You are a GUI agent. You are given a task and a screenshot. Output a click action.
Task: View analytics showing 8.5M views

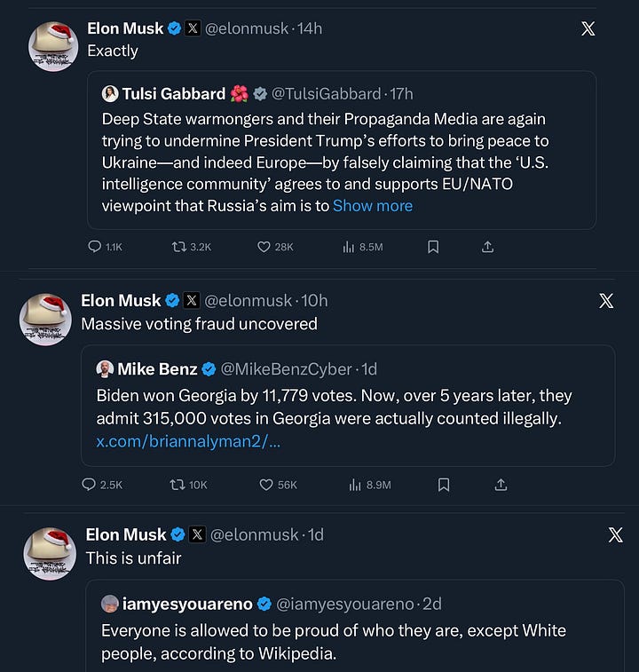point(349,247)
